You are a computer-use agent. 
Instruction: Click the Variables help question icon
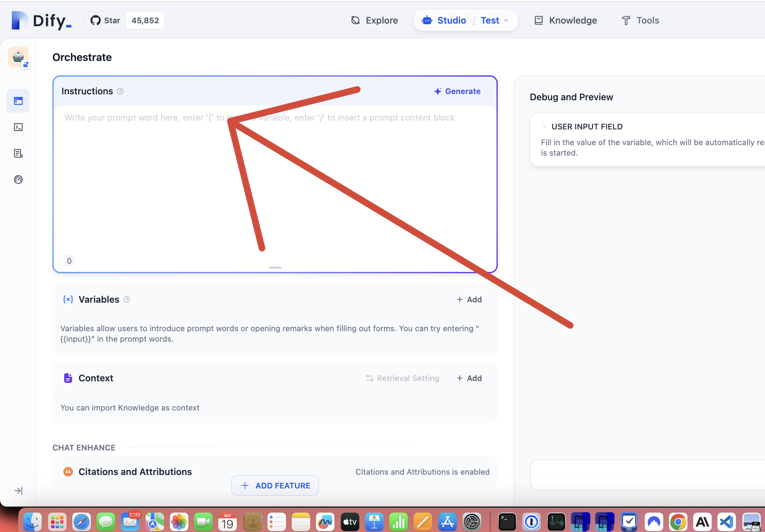(127, 299)
